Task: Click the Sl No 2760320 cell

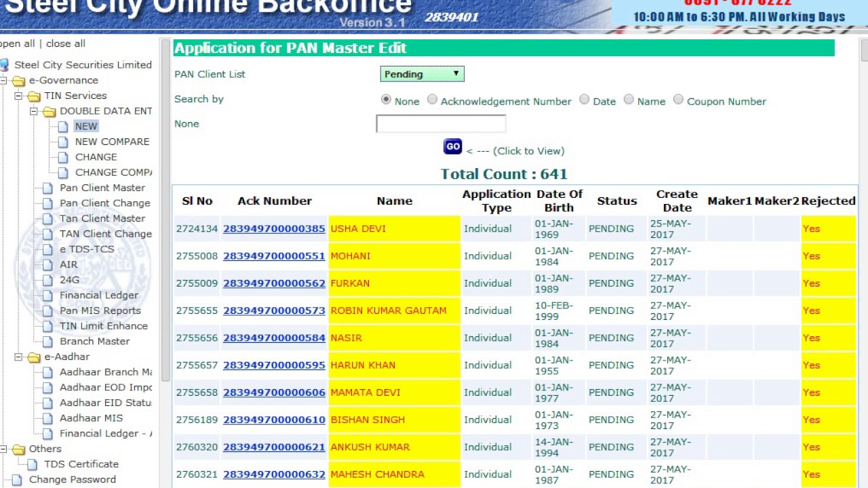Action: tap(197, 447)
